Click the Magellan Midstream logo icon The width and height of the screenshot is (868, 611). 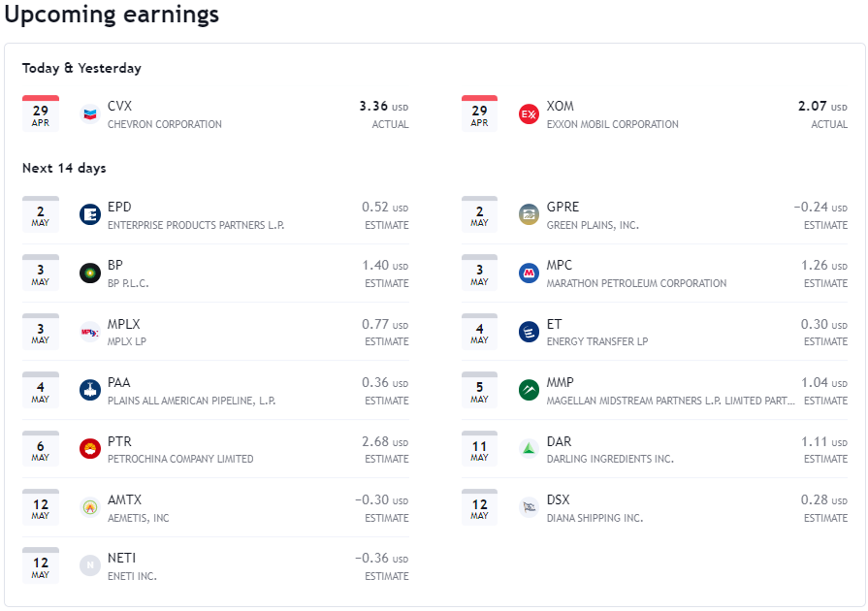coord(529,390)
